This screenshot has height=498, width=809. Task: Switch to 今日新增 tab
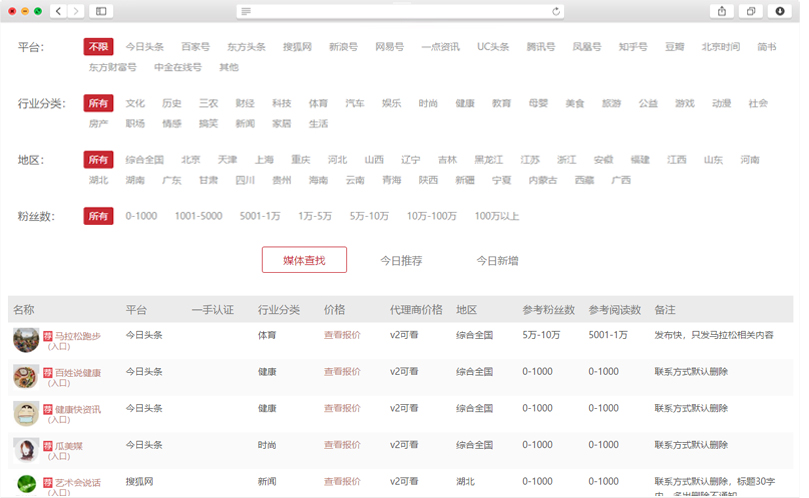click(497, 260)
